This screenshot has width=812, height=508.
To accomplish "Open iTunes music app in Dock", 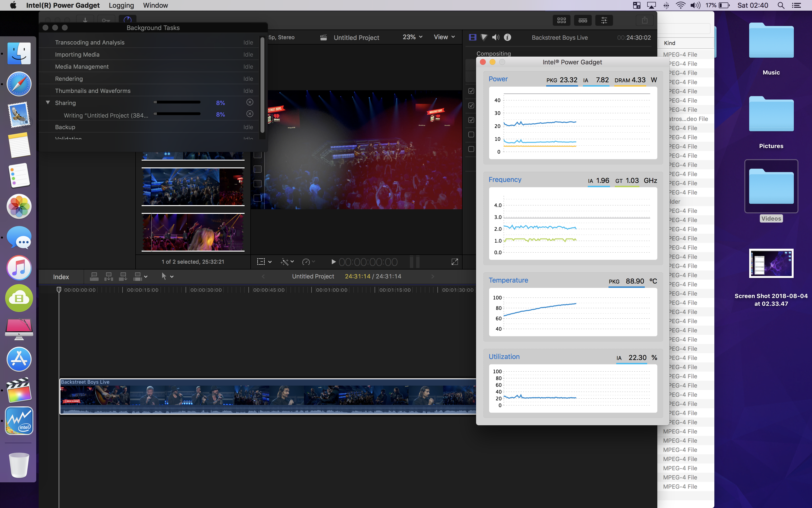I will tap(19, 268).
